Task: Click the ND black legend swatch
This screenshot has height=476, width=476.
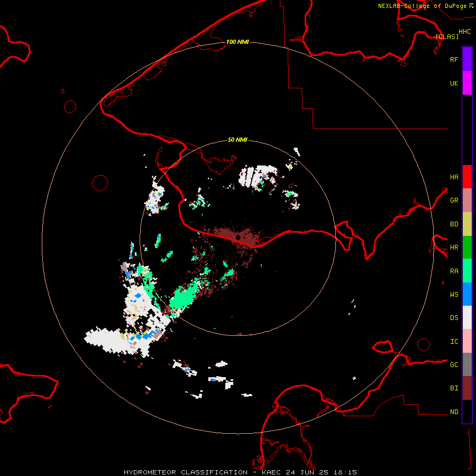Action: 467,411
